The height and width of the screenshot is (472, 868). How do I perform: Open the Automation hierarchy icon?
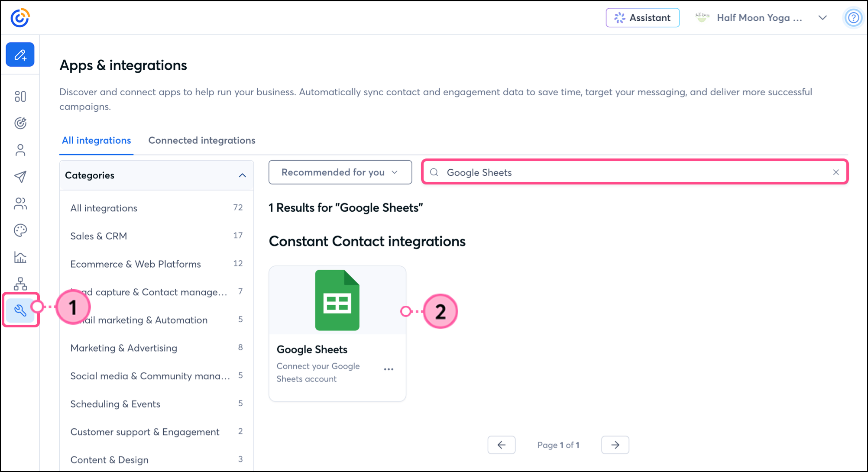tap(20, 284)
